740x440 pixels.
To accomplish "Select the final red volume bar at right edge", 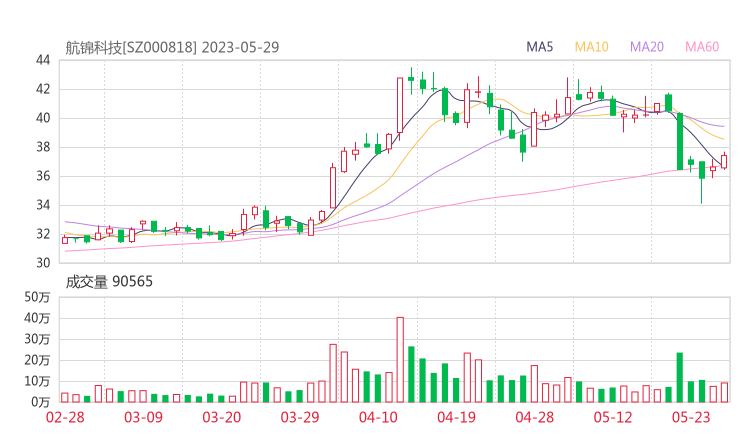I will pyautogui.click(x=724, y=392).
